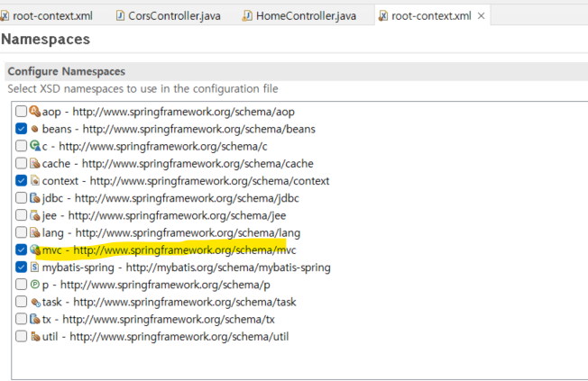Select the util schema row text

click(x=165, y=337)
